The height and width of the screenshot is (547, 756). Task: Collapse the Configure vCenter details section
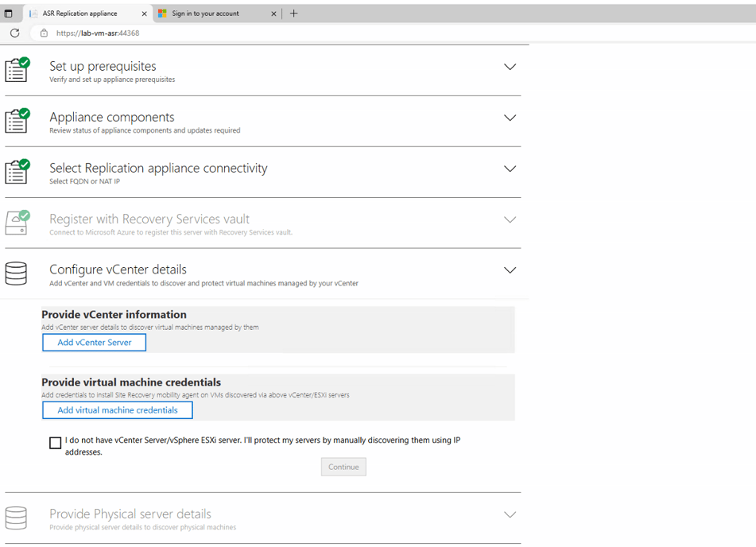[510, 270]
